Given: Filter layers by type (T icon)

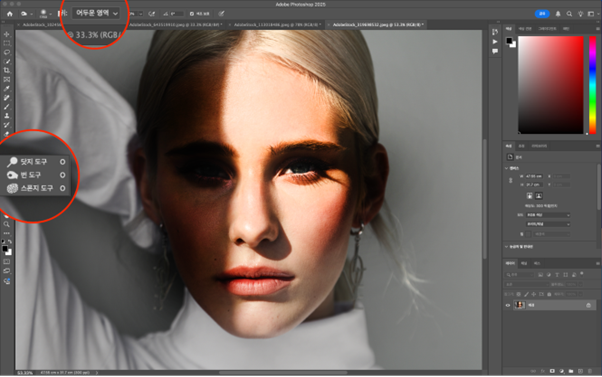Looking at the screenshot, I should tap(557, 274).
